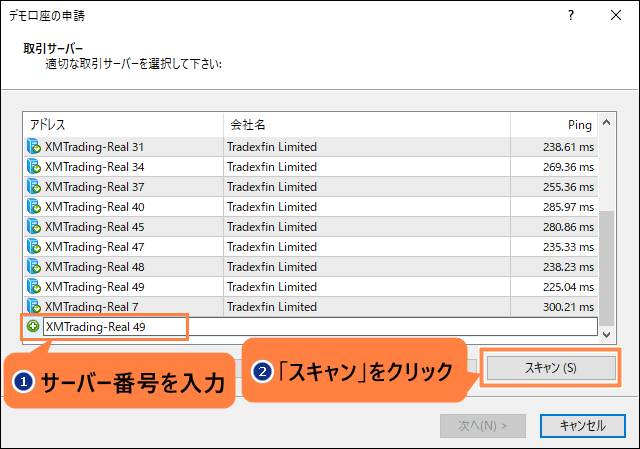640x449 pixels.
Task: Click the server list scrollbar thumb
Action: pyautogui.click(x=607, y=268)
